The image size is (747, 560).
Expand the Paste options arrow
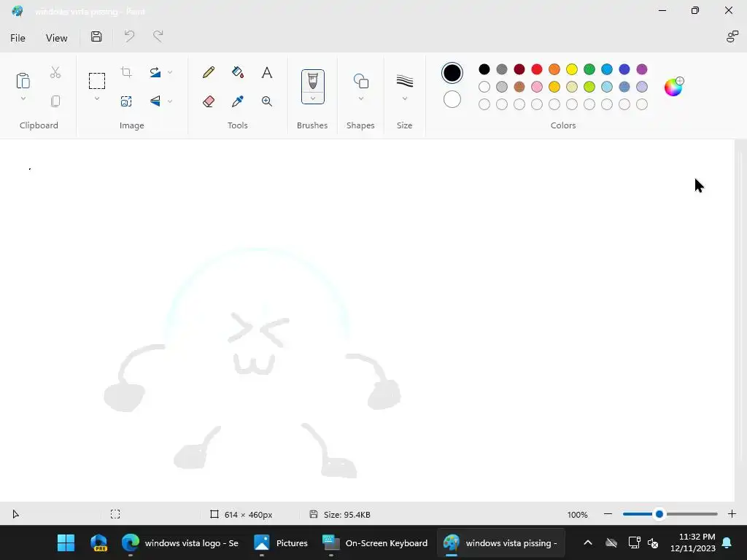pos(23,98)
